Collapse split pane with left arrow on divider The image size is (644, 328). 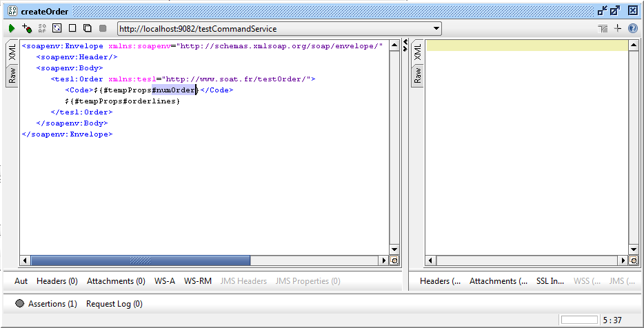pos(405,42)
